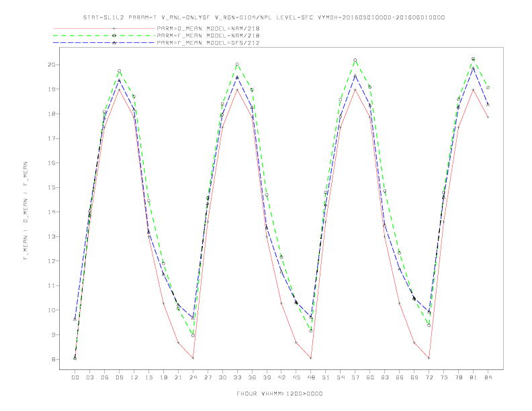Click x-axis tick label 51
532x411 pixels.
(326, 377)
